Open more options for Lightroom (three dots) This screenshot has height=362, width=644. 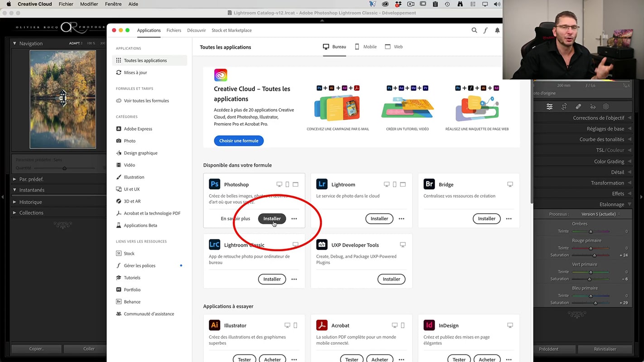coord(402,219)
